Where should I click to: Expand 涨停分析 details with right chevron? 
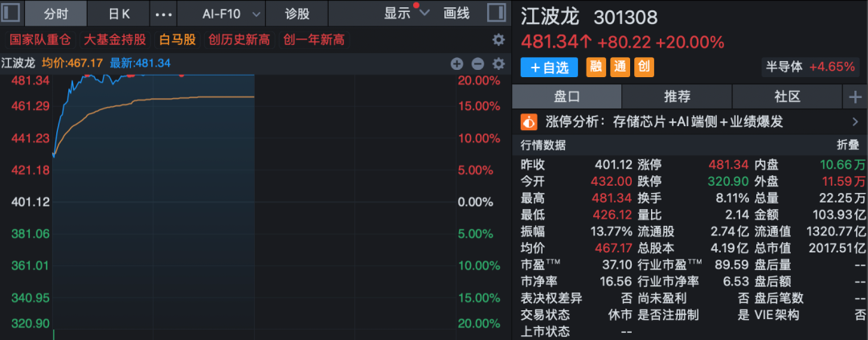click(855, 122)
